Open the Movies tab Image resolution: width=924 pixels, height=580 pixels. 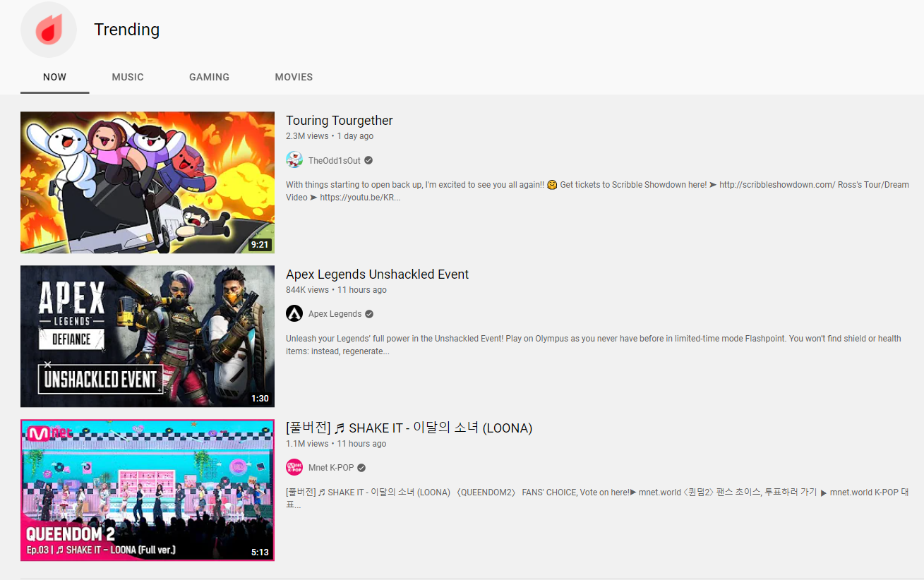pos(294,77)
